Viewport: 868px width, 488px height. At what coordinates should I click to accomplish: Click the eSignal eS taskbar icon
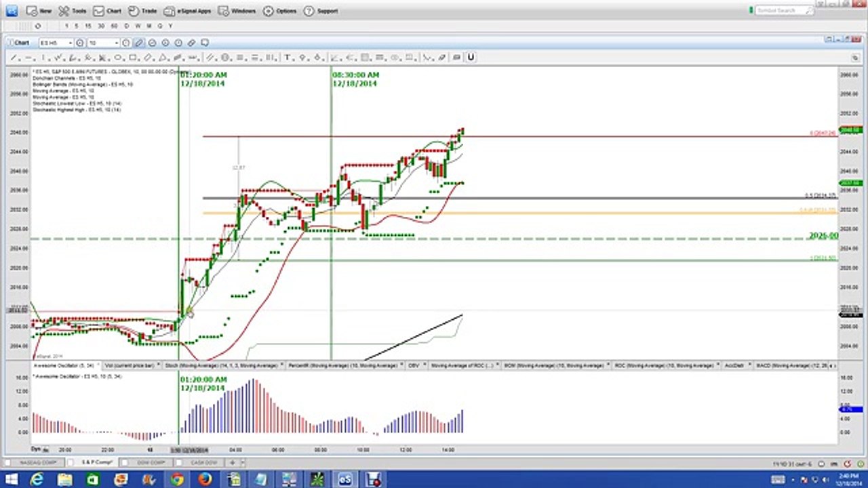tap(344, 480)
